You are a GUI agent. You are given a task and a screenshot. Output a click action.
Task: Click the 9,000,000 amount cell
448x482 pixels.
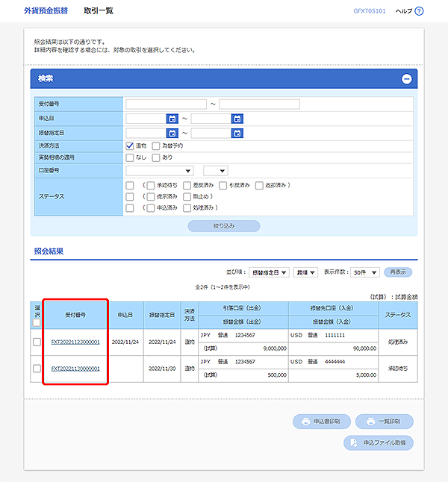pyautogui.click(x=243, y=348)
